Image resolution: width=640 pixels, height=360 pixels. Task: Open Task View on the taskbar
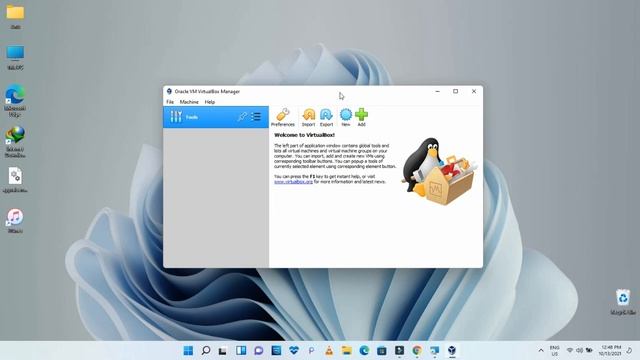pos(223,350)
